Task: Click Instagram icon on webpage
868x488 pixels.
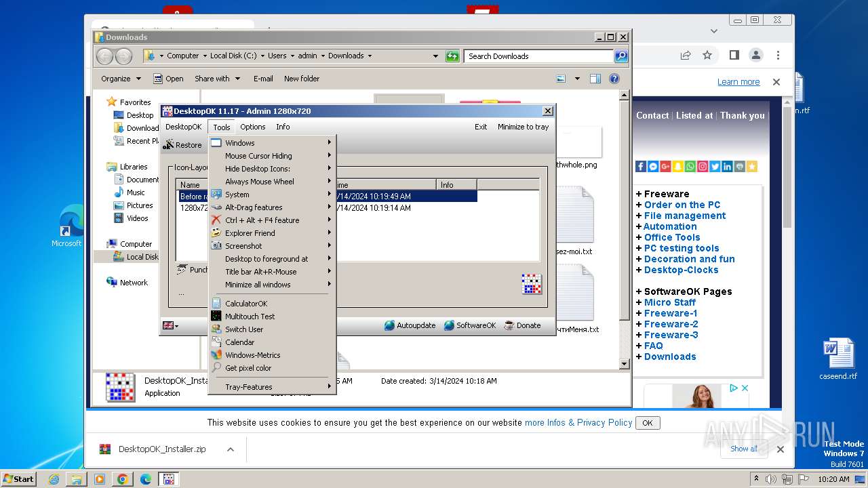Action: [x=703, y=166]
